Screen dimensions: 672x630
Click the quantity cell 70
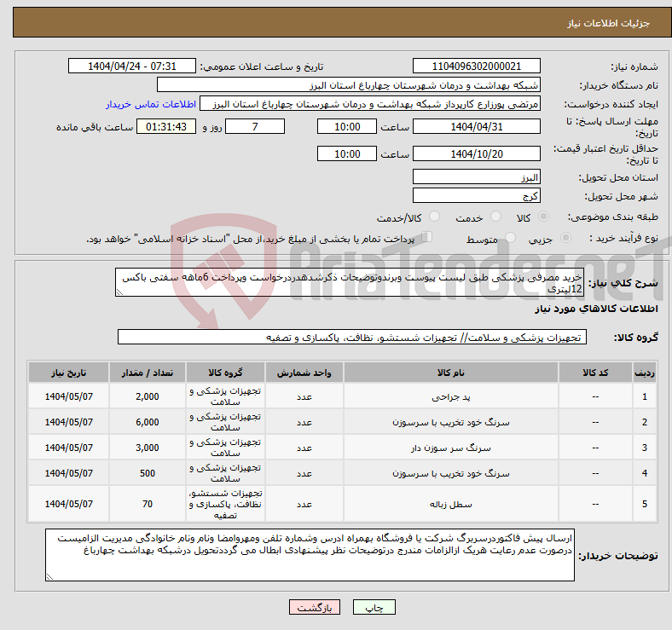148,504
